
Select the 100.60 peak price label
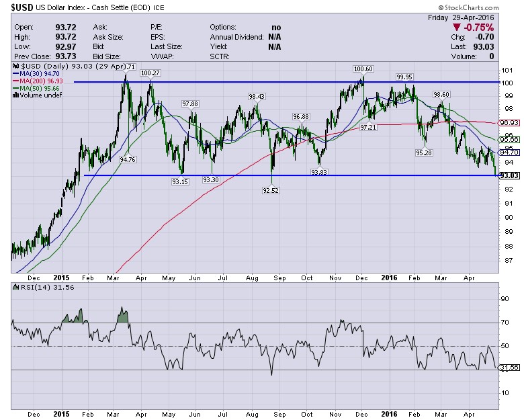[x=363, y=69]
